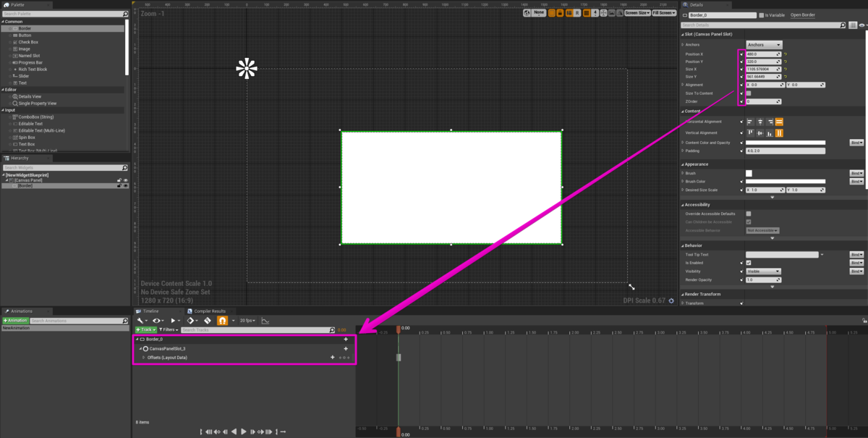This screenshot has height=438, width=868.
Task: Set vertical alignment to Top
Action: [x=750, y=132]
